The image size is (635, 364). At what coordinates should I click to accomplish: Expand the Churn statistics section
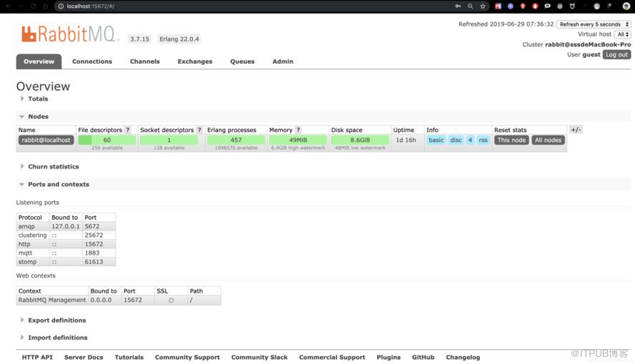(53, 166)
